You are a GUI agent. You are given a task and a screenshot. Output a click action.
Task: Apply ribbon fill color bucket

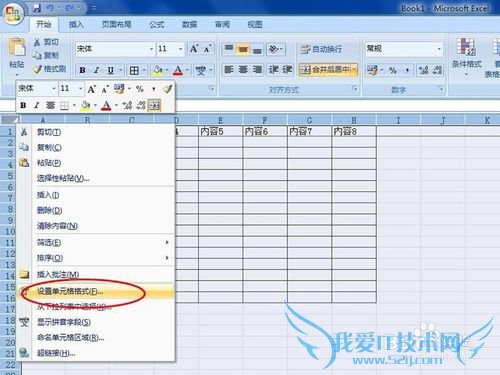tap(157, 70)
